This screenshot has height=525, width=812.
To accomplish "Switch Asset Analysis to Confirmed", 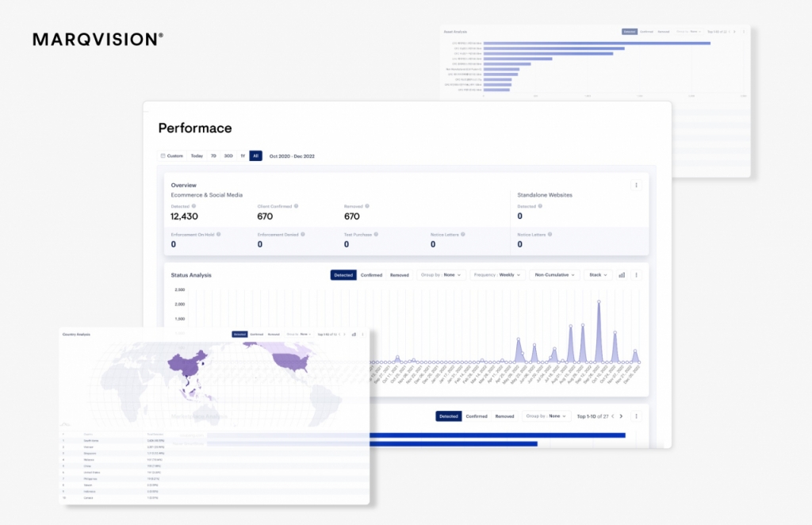I will tap(647, 32).
